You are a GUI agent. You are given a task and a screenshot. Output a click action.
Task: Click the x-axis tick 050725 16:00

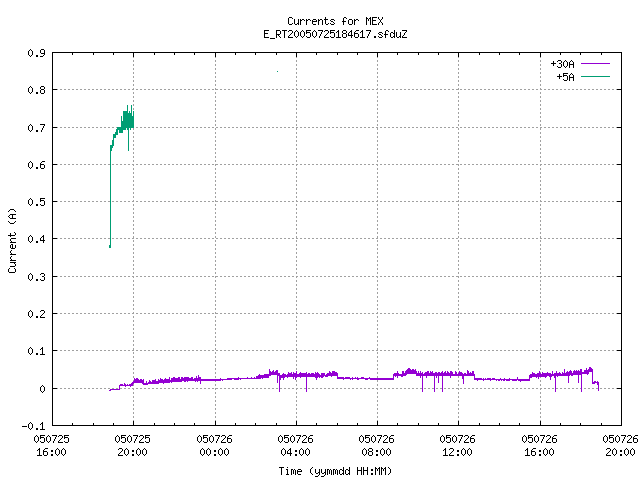[x=51, y=446]
